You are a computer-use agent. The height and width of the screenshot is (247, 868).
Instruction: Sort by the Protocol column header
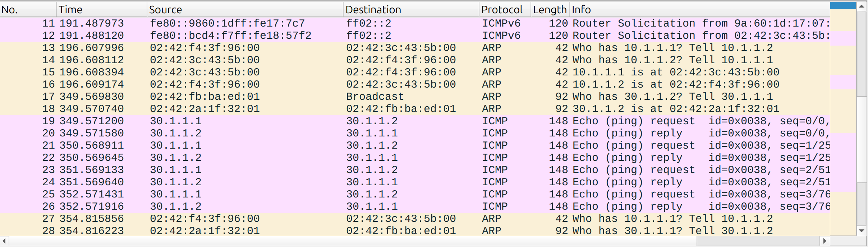point(504,10)
